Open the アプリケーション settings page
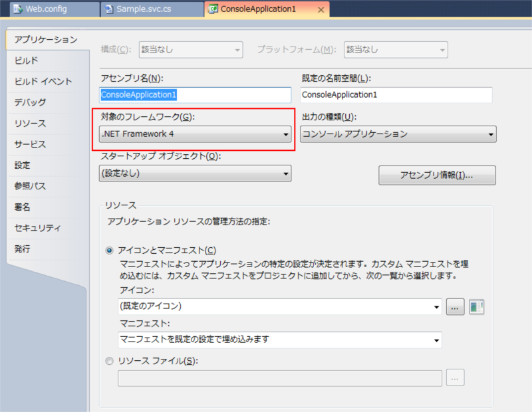Viewport: 532px width, 412px height. coord(47,40)
